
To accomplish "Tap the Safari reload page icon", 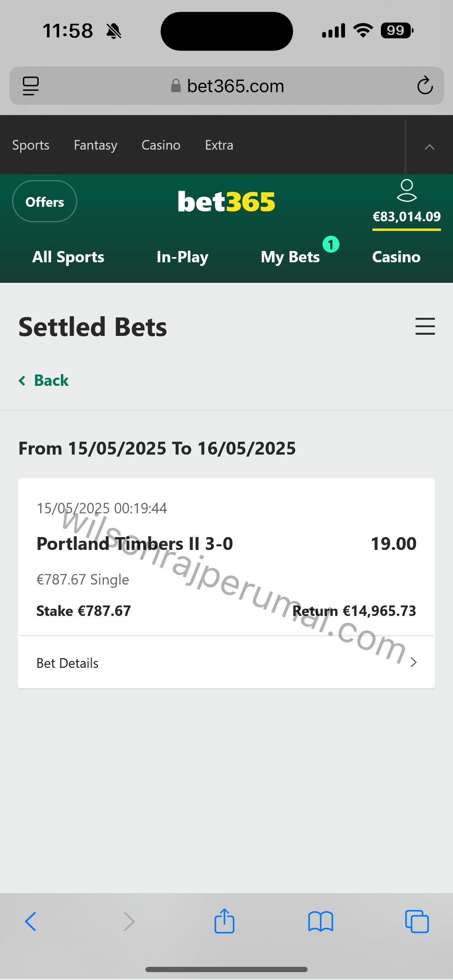I will point(425,85).
